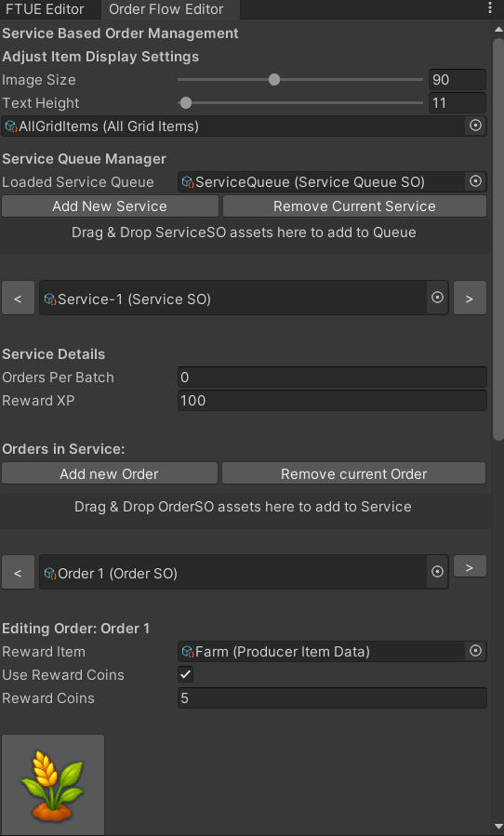Click the Remove current Order button

pos(353,474)
